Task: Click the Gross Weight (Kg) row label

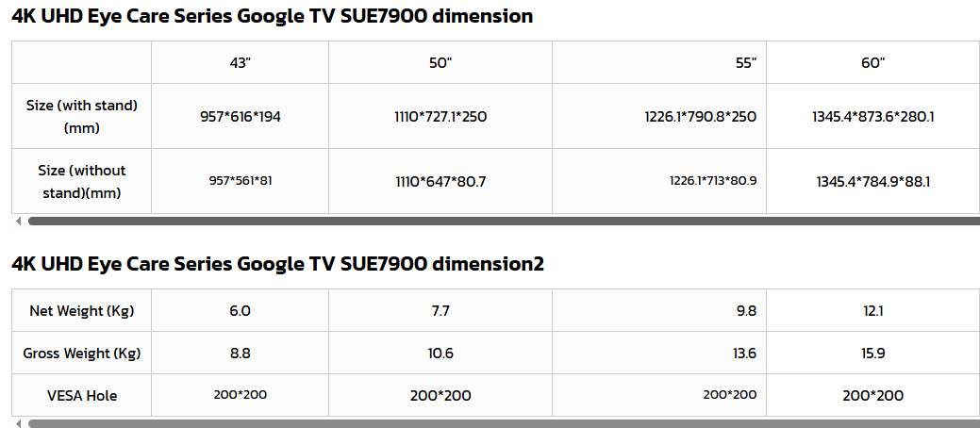Action: pyautogui.click(x=82, y=354)
